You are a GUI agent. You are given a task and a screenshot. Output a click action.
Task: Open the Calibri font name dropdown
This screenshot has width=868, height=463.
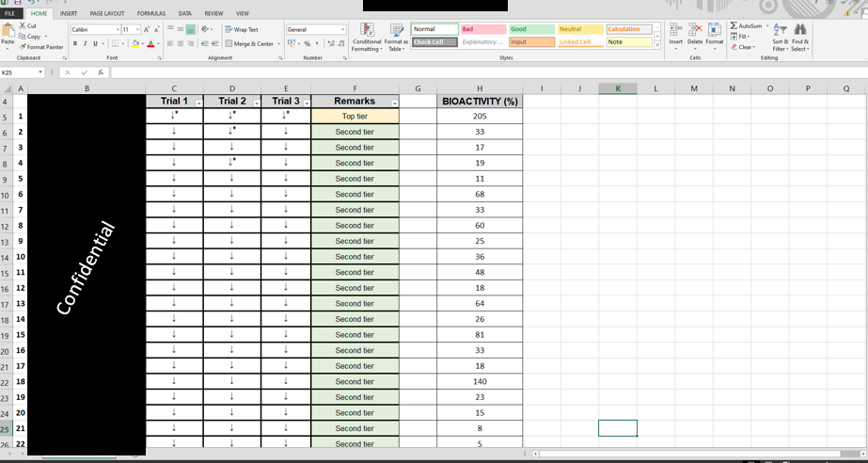click(118, 29)
